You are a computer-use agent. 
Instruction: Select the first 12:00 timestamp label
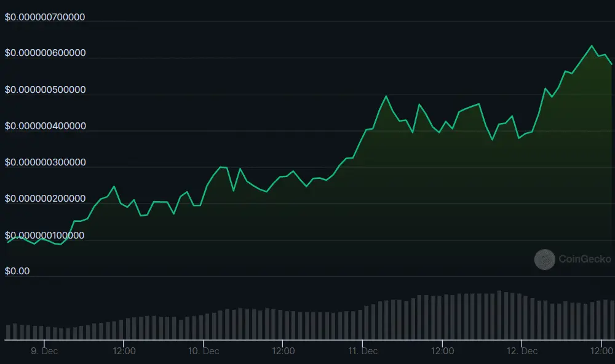(x=125, y=351)
